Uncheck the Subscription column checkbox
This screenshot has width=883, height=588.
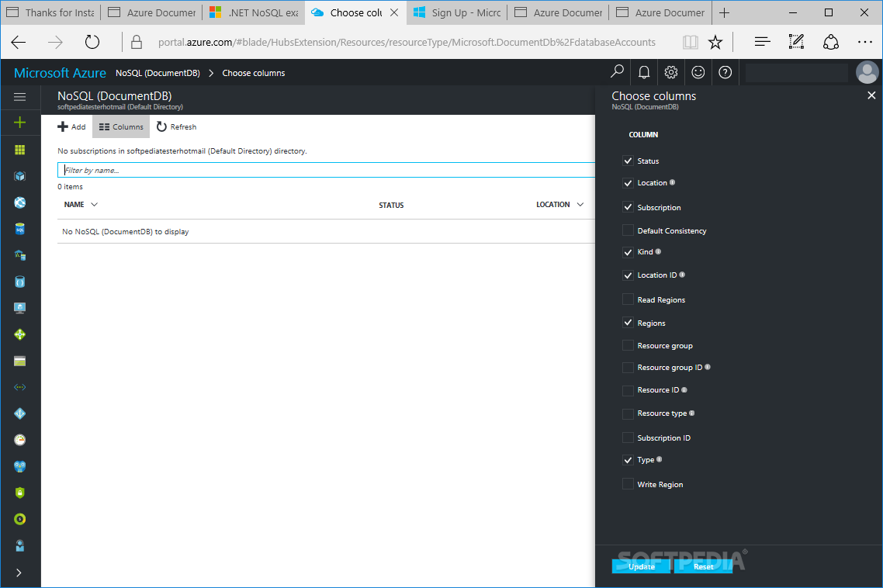(x=628, y=207)
